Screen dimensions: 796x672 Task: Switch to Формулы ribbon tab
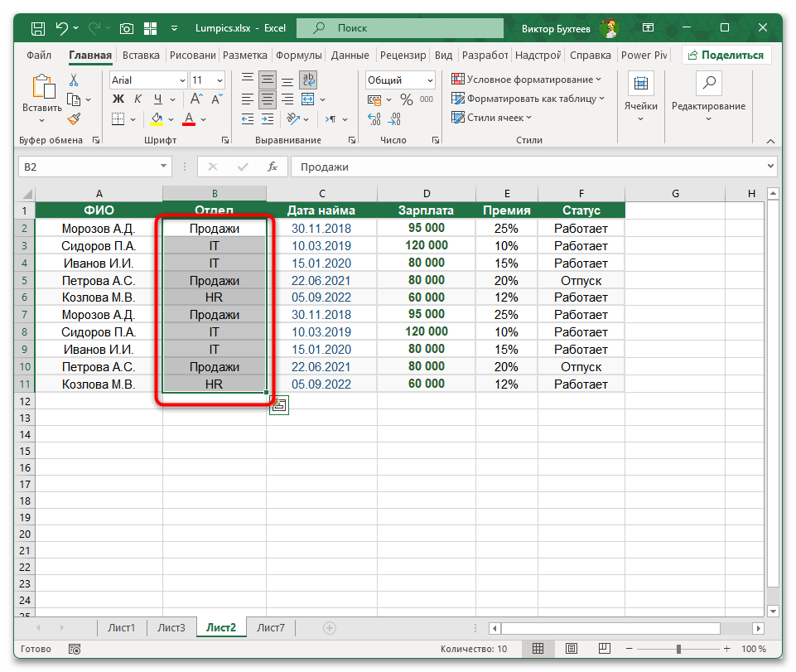(x=298, y=55)
